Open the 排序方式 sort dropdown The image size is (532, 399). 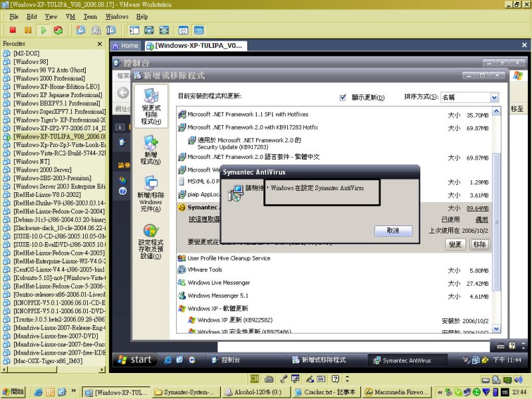click(494, 98)
